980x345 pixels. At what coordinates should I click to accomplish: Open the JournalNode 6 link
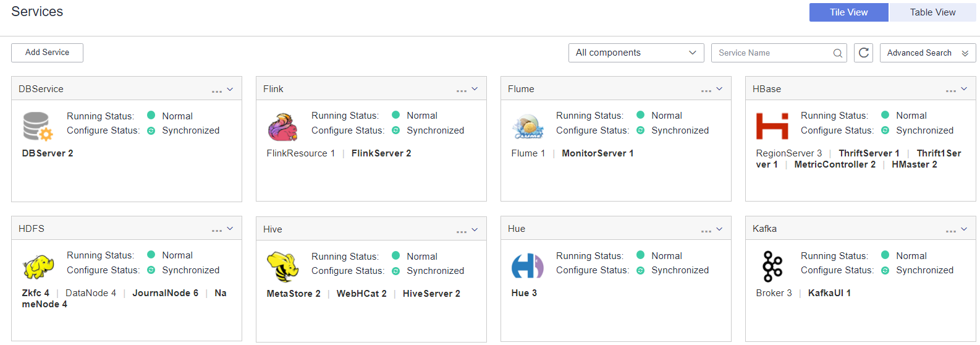(165, 293)
